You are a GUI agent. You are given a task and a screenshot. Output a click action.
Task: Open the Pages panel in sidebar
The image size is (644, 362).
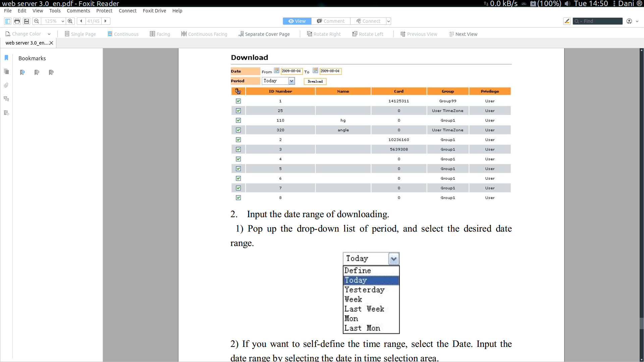(x=6, y=71)
